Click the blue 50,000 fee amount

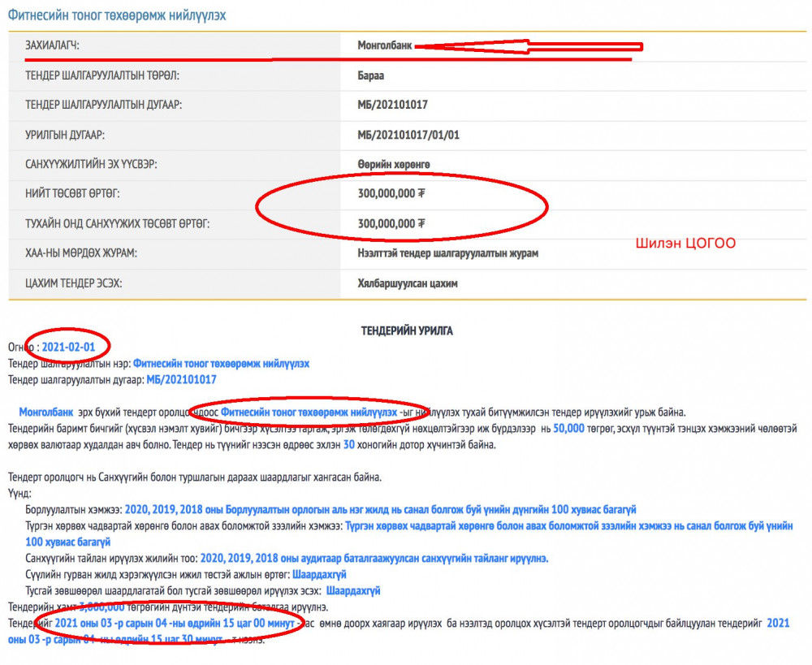[x=568, y=427]
